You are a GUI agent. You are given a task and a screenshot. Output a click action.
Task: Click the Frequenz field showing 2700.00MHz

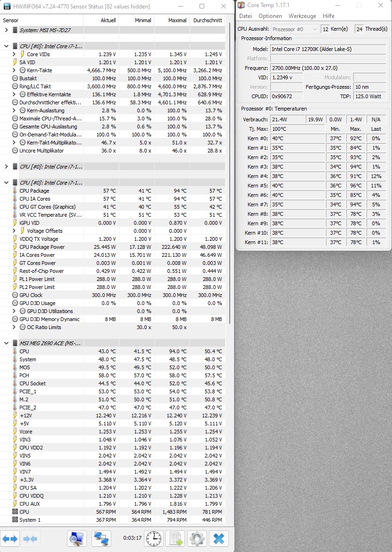(x=328, y=68)
